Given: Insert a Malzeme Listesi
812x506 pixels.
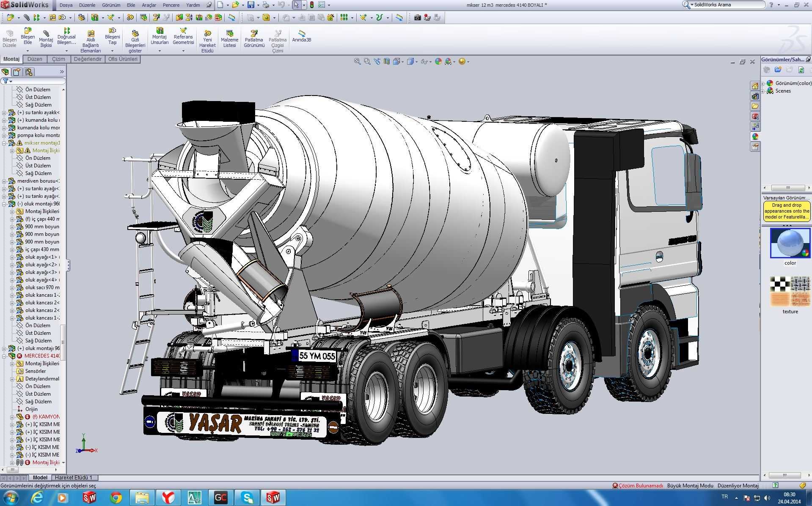Looking at the screenshot, I should (230, 39).
